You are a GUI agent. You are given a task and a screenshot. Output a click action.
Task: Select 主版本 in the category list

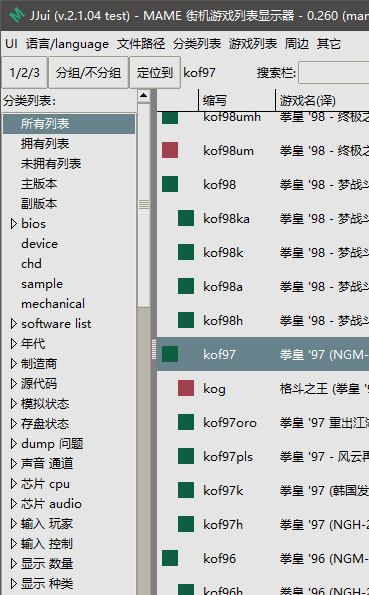(39, 184)
